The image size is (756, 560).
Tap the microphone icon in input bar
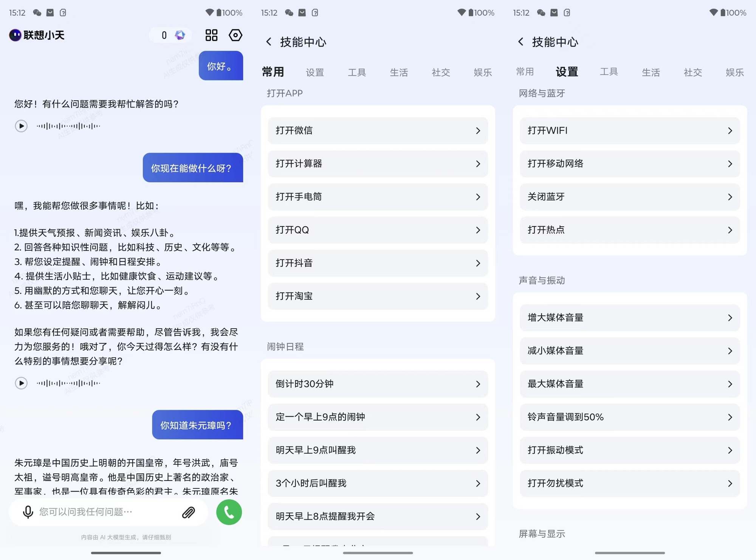(28, 512)
